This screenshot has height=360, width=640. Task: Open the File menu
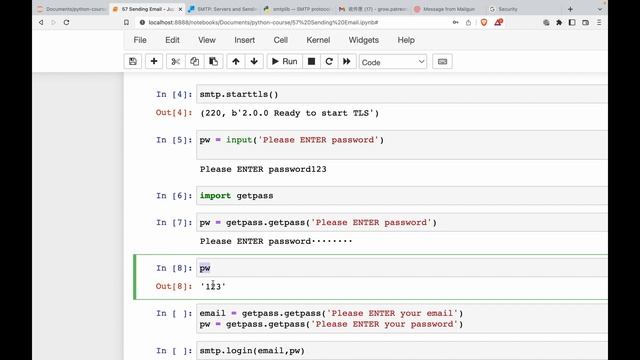140,40
